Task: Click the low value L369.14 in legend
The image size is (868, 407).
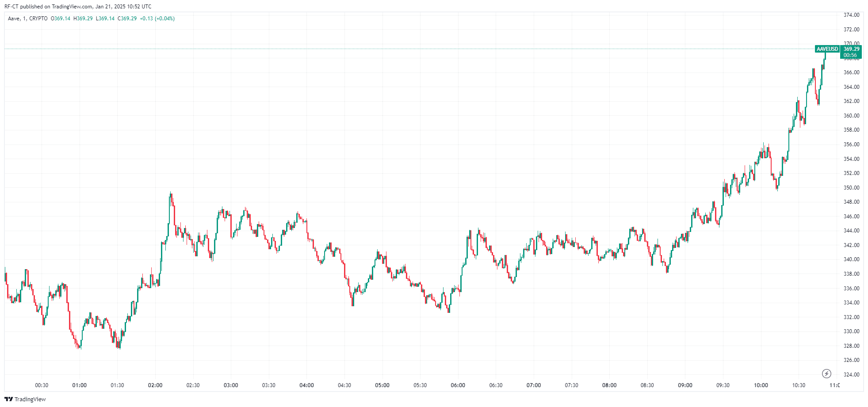Action: (105, 19)
